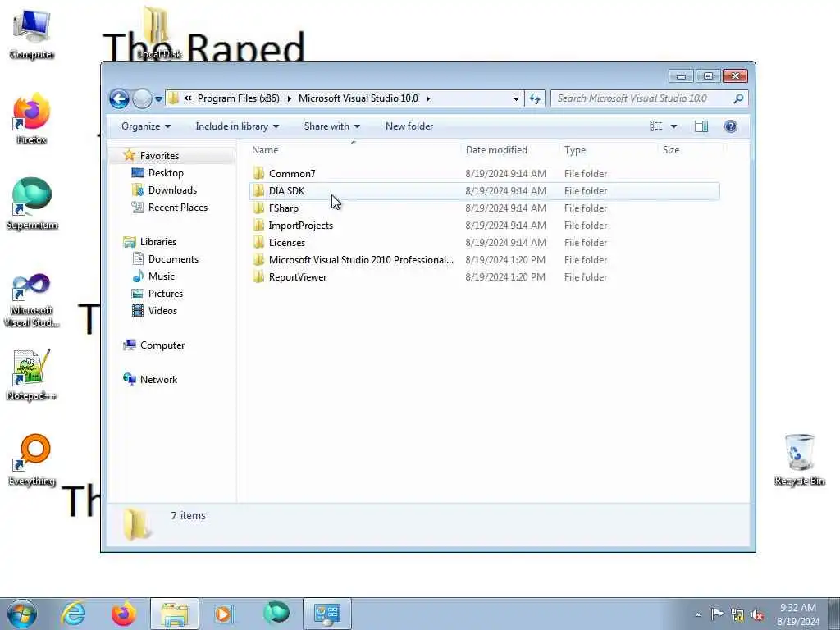Select Microsoft Visual Studio 2010 Professional folder icon
The height and width of the screenshot is (630, 840).
point(258,259)
